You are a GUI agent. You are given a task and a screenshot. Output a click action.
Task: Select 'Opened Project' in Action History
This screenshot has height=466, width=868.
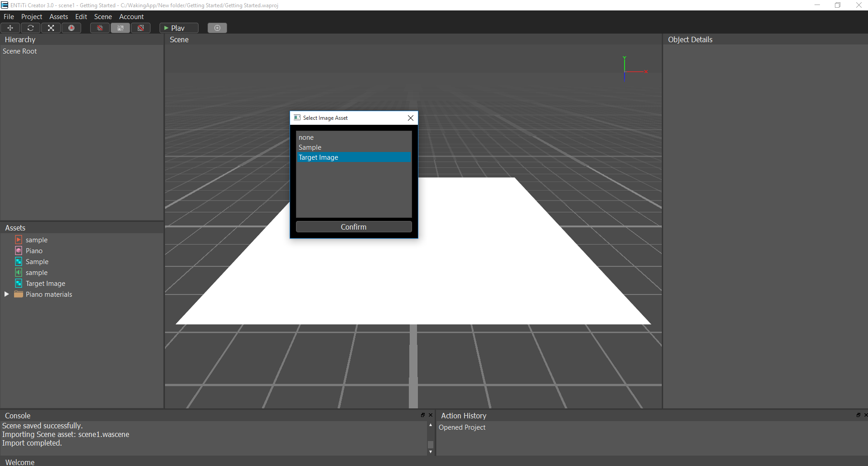(x=462, y=427)
